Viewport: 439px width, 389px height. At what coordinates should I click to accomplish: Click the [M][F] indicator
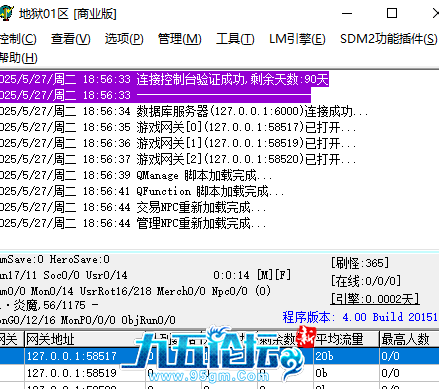pos(274,275)
